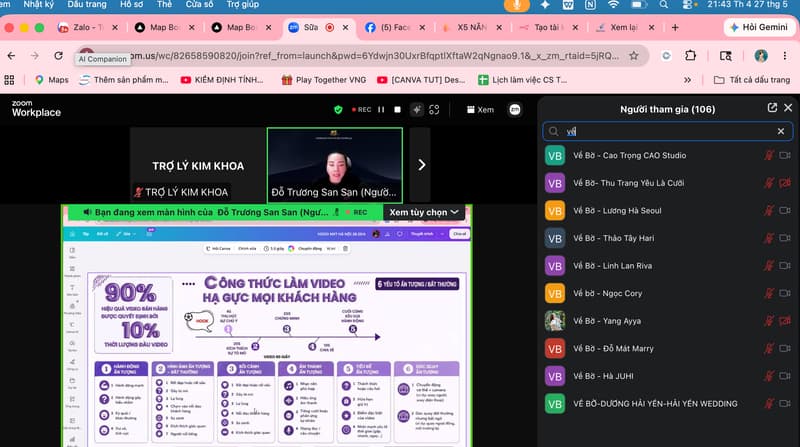Viewport: 800px width, 447px height.
Task: Click the Yang Ayya profile photo
Action: coord(555,321)
